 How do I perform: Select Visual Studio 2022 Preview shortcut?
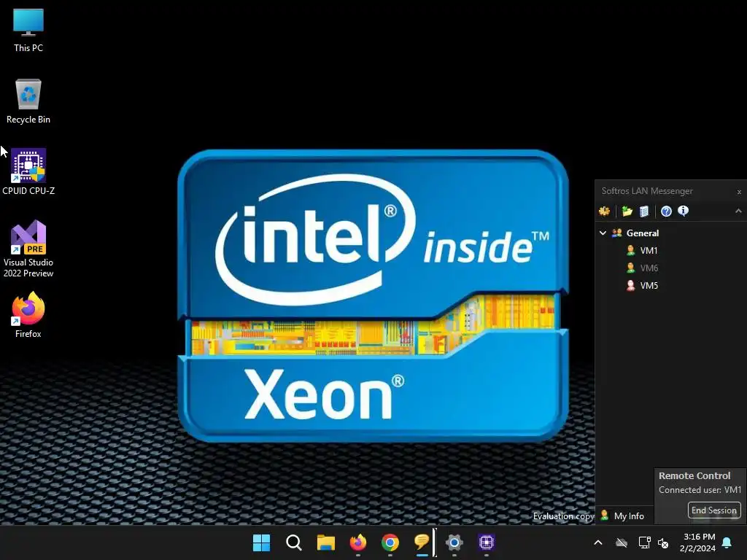pos(28,249)
